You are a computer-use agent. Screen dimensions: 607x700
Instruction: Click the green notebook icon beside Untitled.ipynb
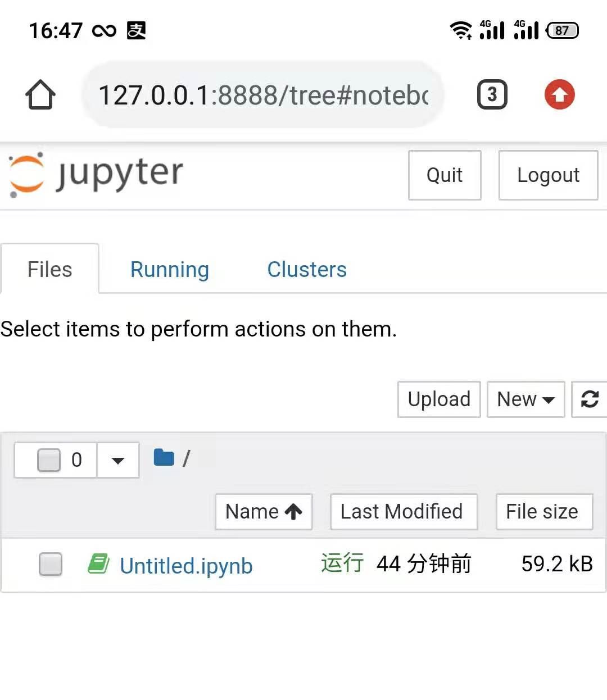click(99, 562)
